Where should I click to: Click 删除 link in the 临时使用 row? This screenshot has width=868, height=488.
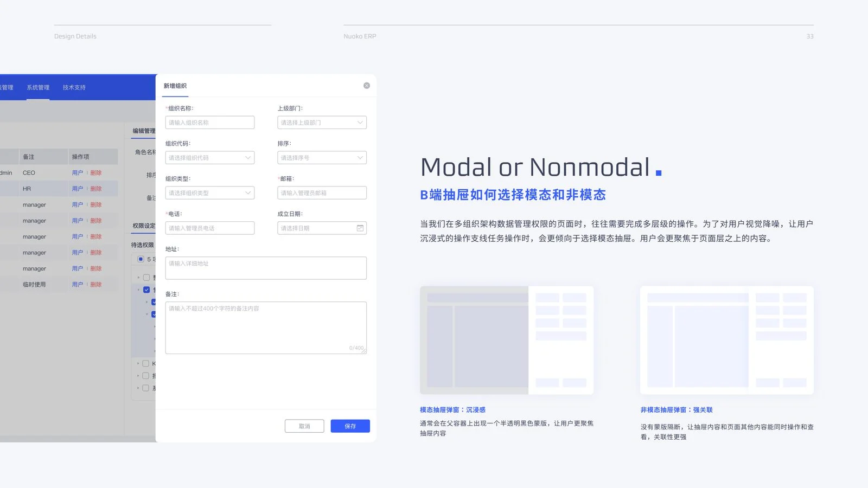click(x=96, y=285)
